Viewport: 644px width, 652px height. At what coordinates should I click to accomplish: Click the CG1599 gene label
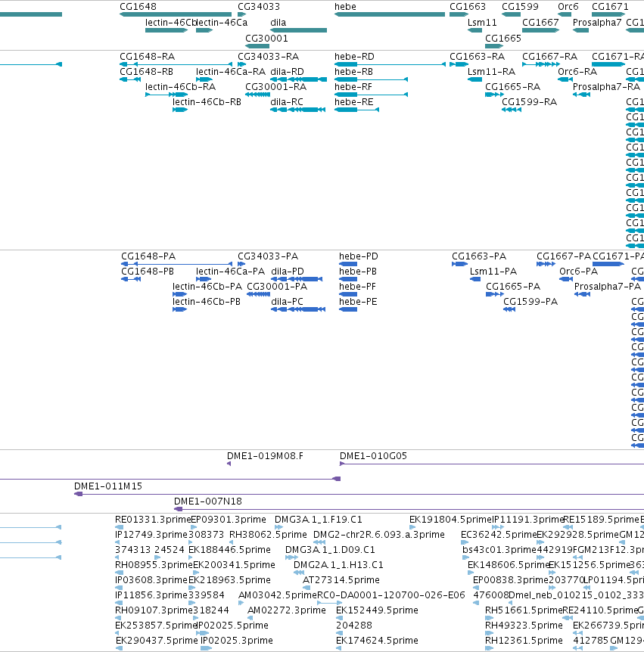click(520, 7)
